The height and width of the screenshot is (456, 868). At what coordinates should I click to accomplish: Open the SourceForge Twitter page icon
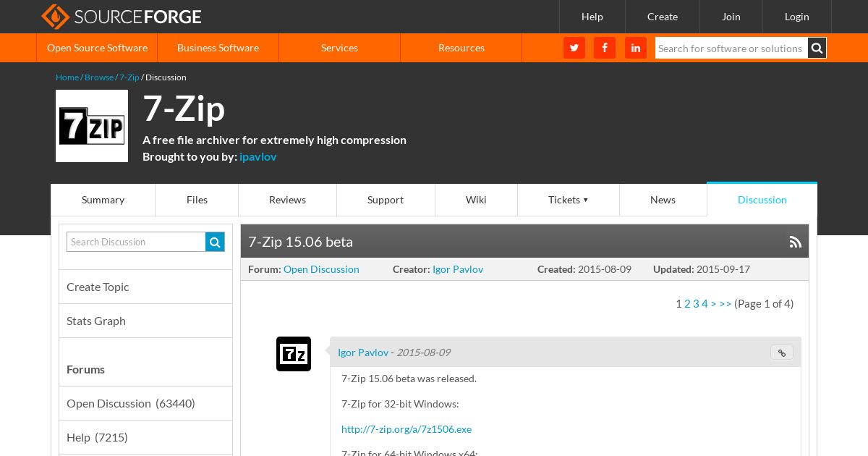[x=574, y=48]
